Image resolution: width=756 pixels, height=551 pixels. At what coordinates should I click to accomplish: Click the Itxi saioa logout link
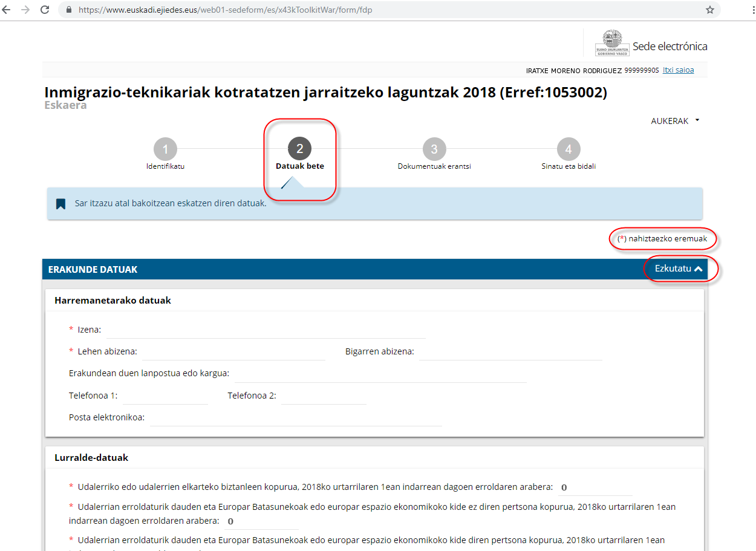678,70
